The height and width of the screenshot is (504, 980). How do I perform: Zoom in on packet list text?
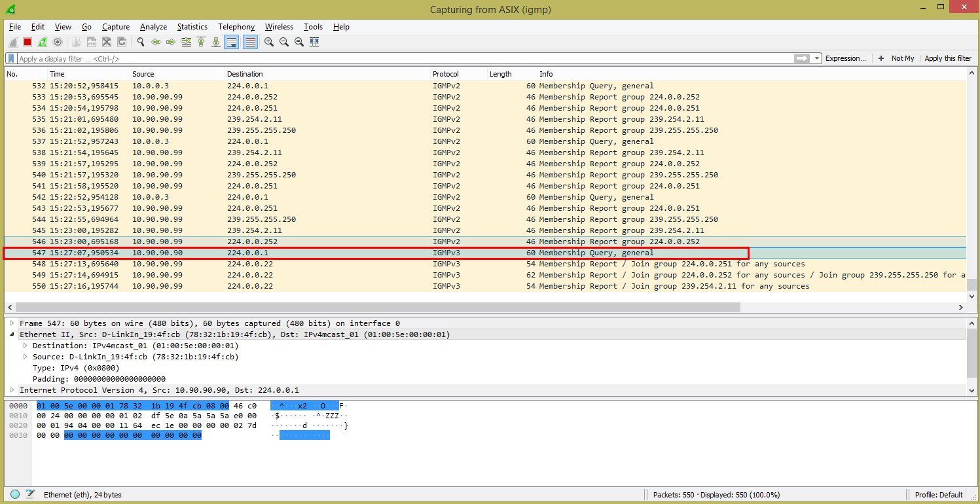pos(269,42)
